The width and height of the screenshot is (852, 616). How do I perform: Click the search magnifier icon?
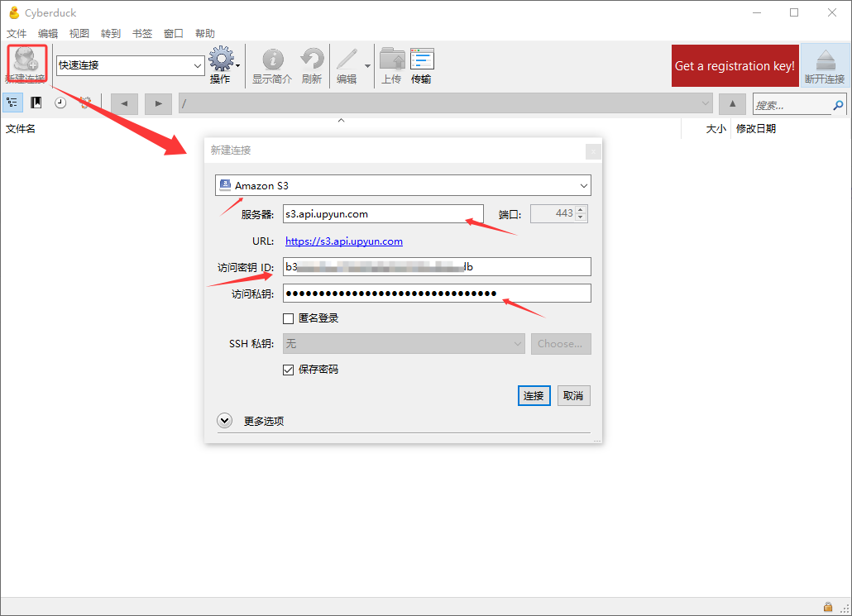839,105
